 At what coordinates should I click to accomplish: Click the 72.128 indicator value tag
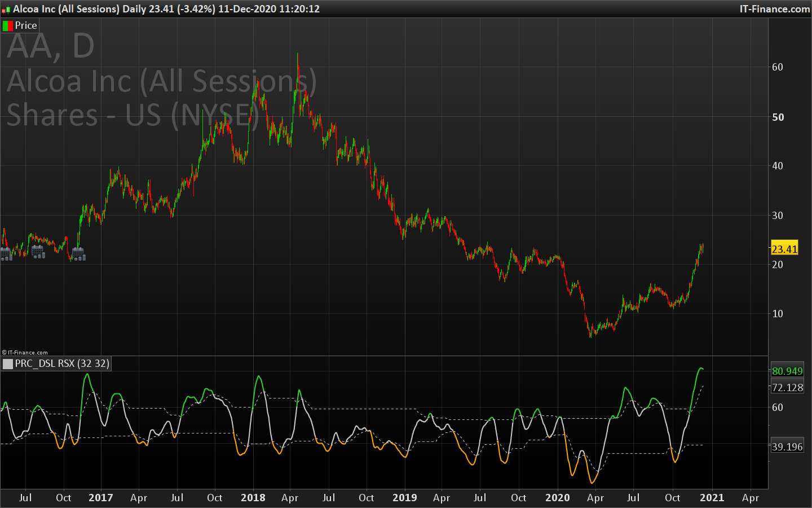787,387
